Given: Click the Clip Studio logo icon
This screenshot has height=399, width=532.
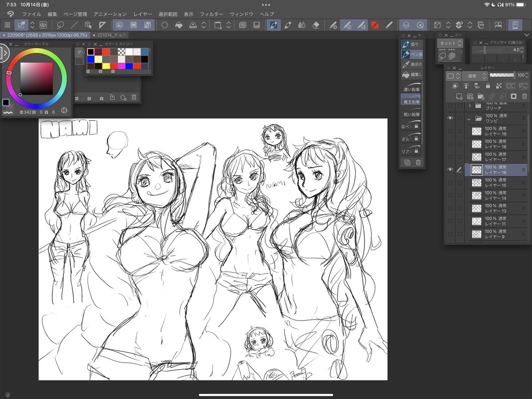Looking at the screenshot, I should pyautogui.click(x=10, y=14).
